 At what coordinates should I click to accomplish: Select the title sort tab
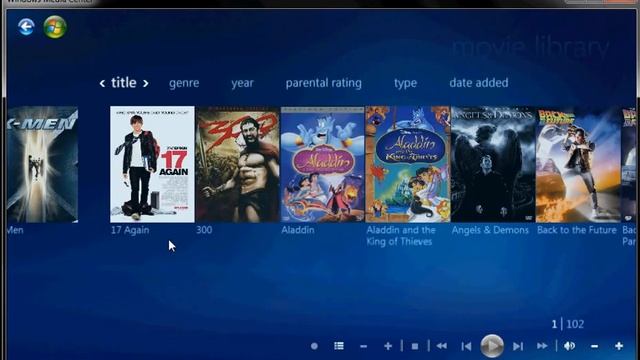[124, 82]
